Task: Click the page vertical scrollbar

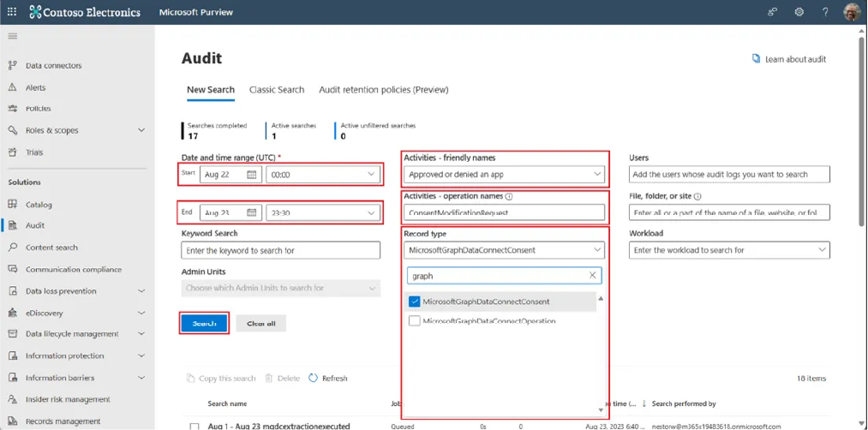Action: [x=863, y=133]
